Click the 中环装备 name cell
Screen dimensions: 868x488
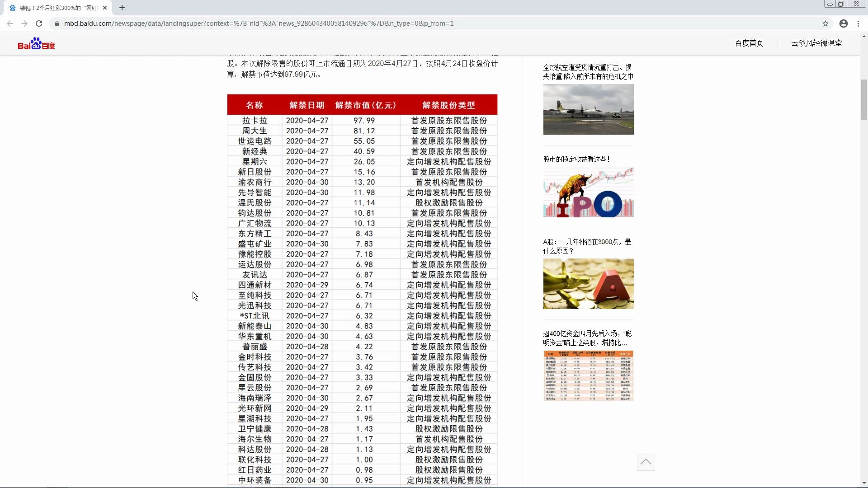[255, 480]
